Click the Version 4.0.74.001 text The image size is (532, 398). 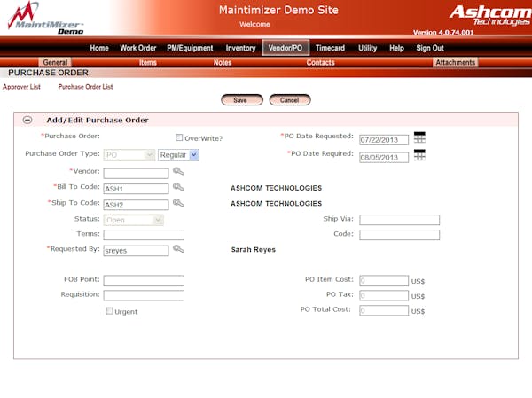(443, 33)
